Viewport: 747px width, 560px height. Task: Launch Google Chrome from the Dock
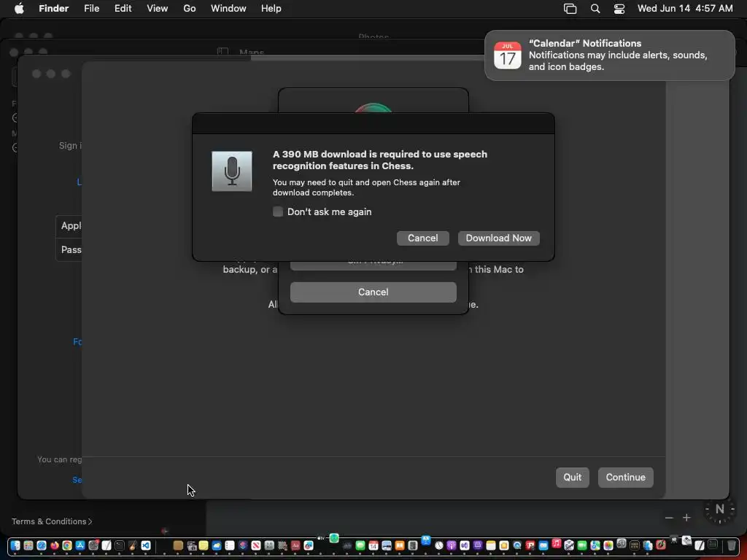pyautogui.click(x=67, y=545)
